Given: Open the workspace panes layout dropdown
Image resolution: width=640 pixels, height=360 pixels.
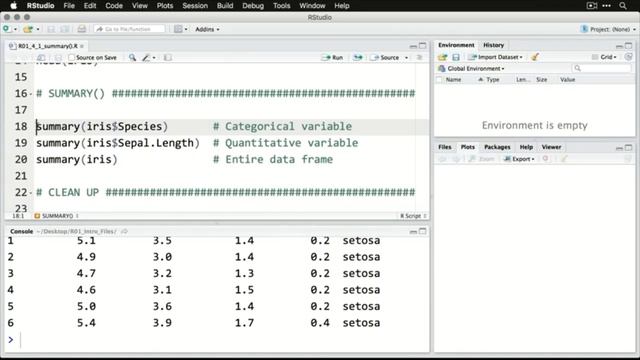Looking at the screenshot, I should pyautogui.click(x=180, y=29).
